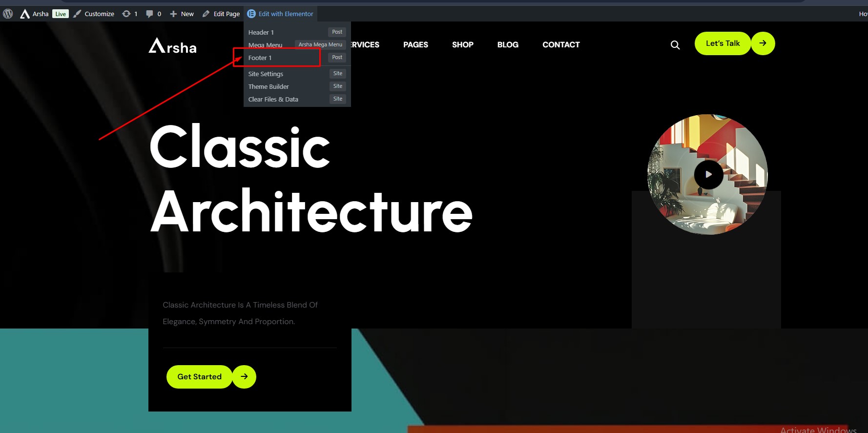
Task: Click the Arsha site logo
Action: [173, 45]
